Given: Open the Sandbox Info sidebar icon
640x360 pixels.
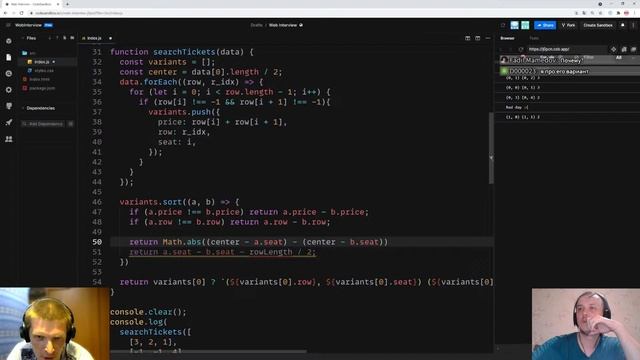Looking at the screenshot, I should click(9, 41).
